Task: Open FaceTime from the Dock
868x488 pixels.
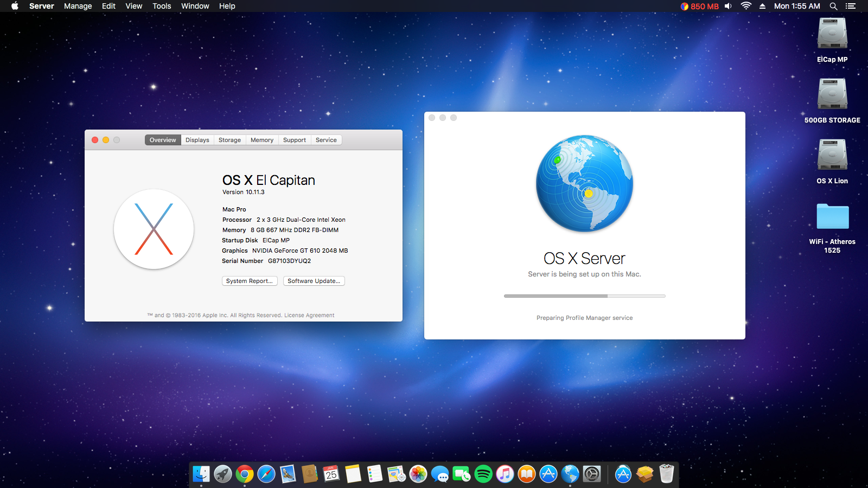Action: [x=462, y=474]
